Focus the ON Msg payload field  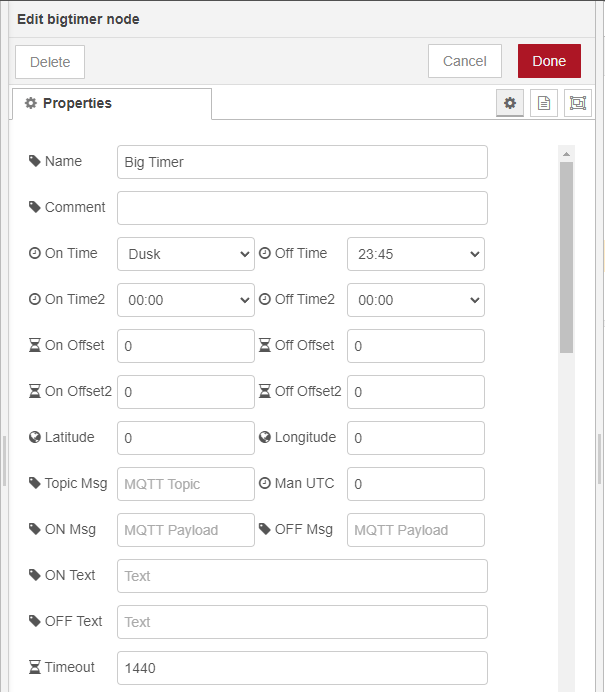186,530
